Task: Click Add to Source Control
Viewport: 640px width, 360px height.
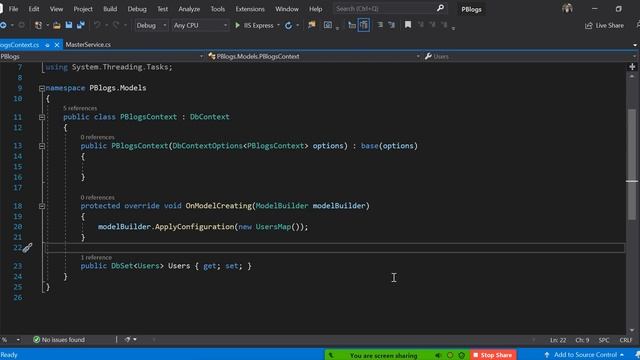Action: click(x=584, y=355)
